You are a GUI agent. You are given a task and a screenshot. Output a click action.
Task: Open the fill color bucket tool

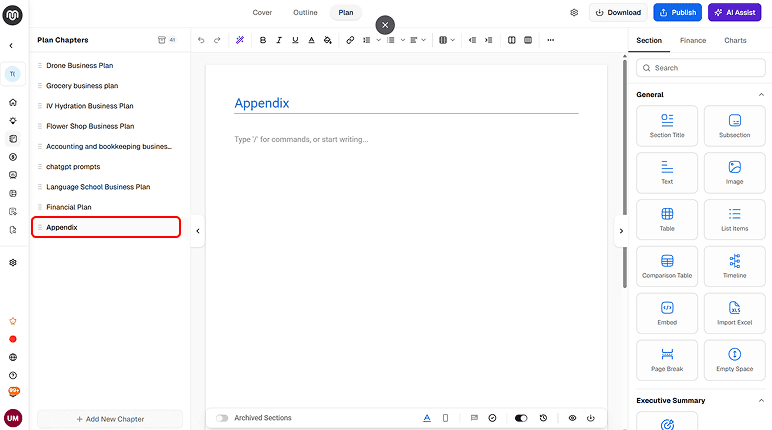[x=327, y=40]
